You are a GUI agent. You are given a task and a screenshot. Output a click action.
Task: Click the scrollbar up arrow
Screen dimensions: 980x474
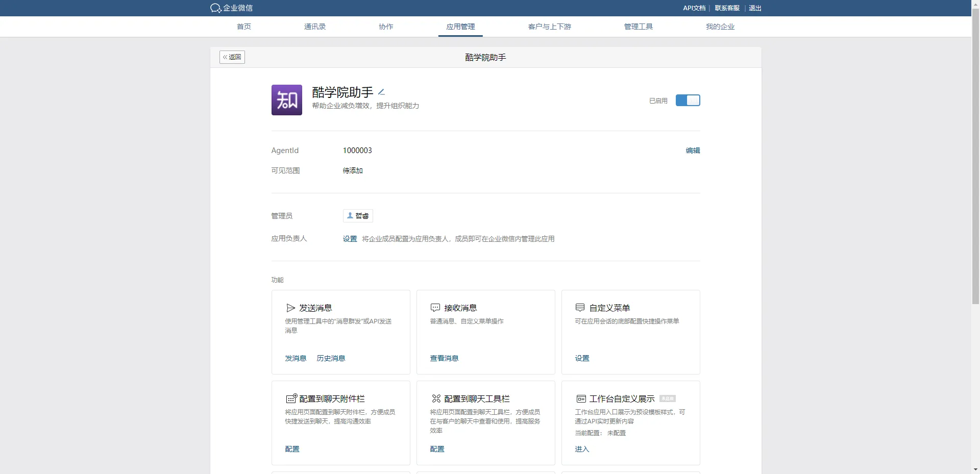975,4
